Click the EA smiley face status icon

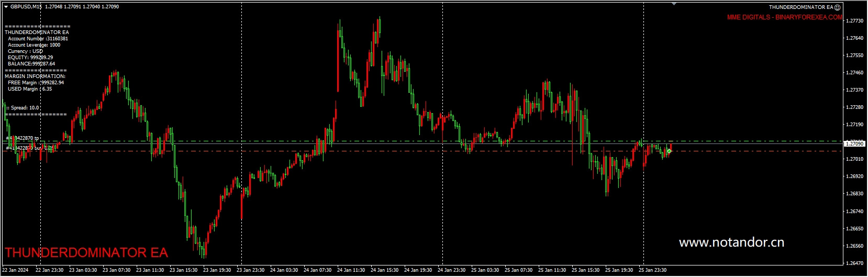[x=838, y=7]
